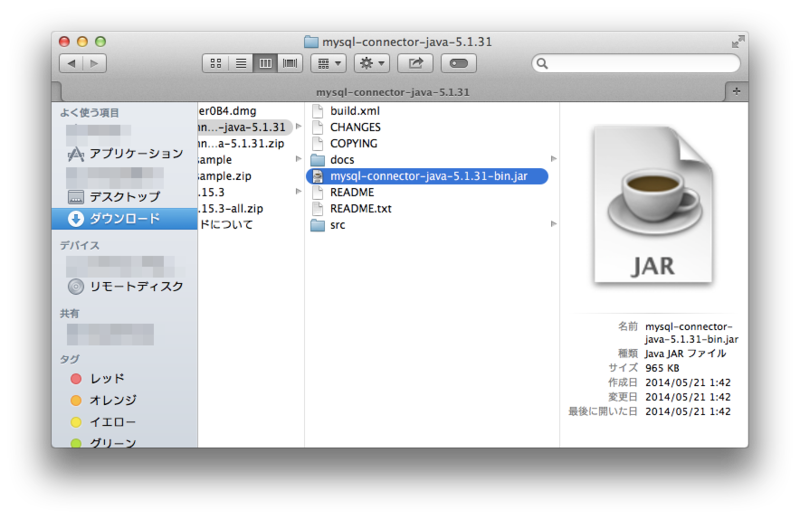Select the mysql-connector-java-5.1.31 tab
This screenshot has width=800, height=519.
[393, 92]
